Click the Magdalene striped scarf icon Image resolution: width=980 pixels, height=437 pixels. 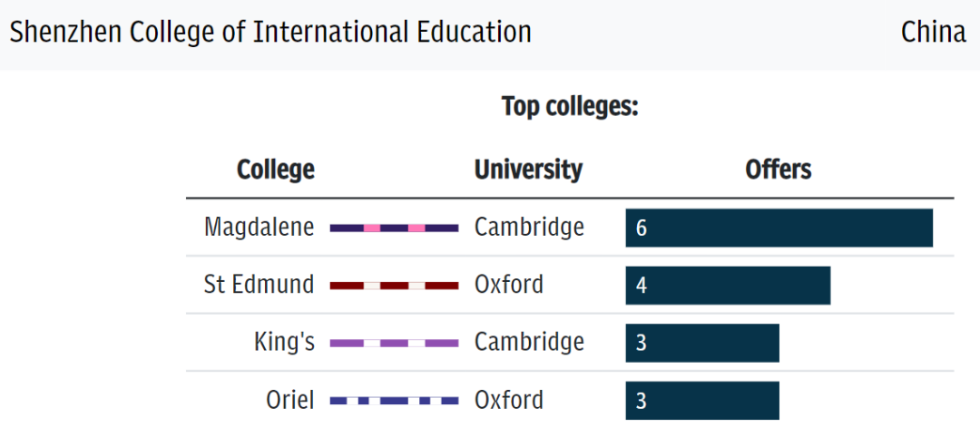(x=394, y=228)
